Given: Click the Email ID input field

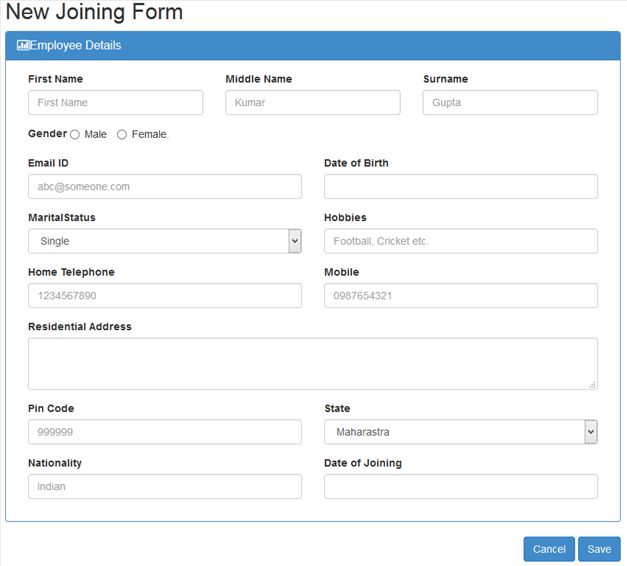Looking at the screenshot, I should point(165,186).
